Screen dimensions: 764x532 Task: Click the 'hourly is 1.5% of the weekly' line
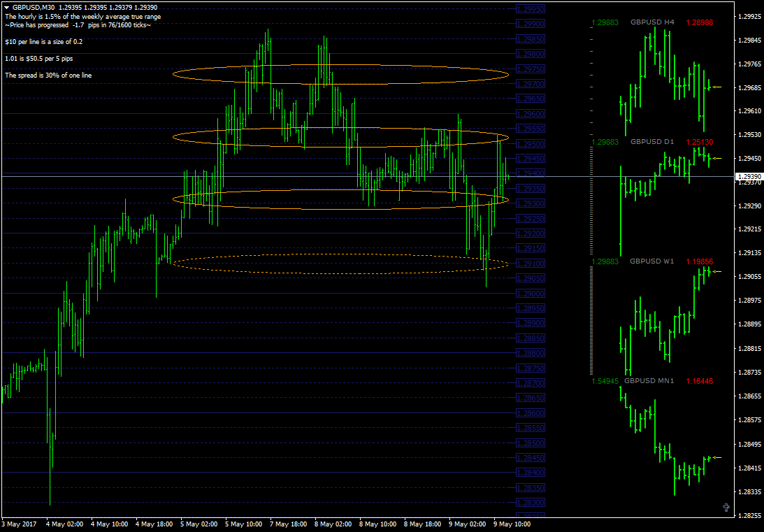[83, 17]
